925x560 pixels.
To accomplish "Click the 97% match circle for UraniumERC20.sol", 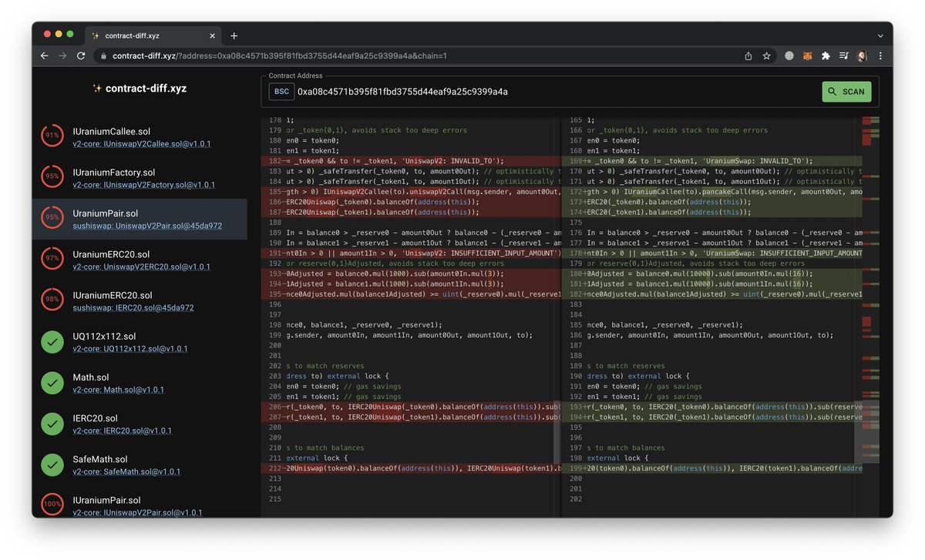I will click(52, 258).
